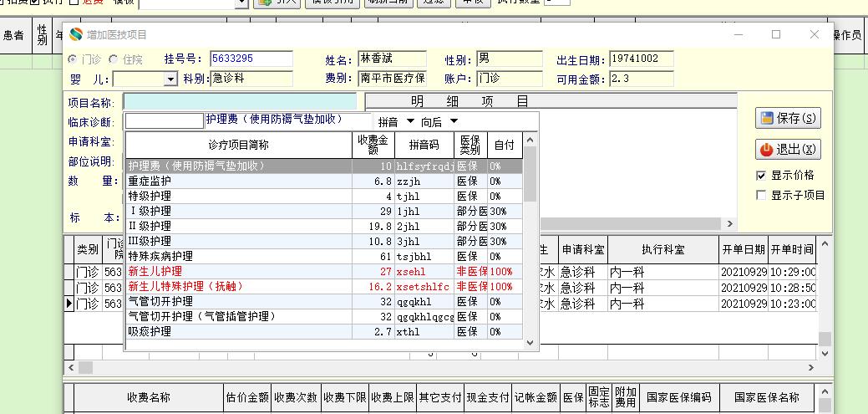Click down arrow of orders table scrollbar

[x=825, y=353]
